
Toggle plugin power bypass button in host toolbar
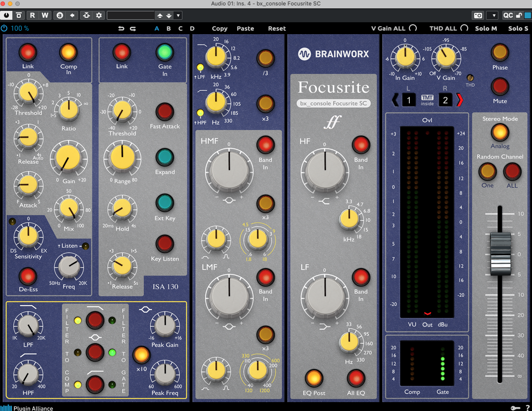click(x=6, y=15)
